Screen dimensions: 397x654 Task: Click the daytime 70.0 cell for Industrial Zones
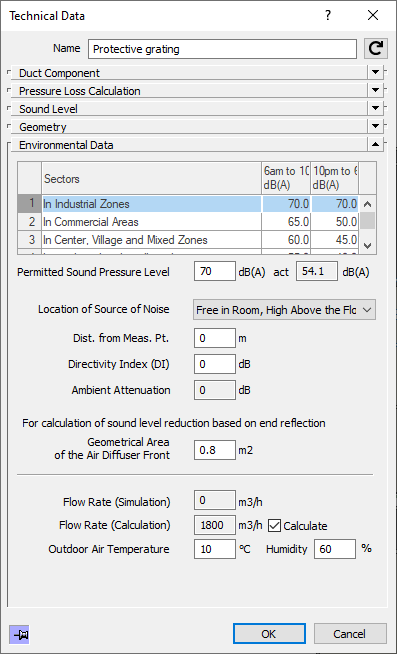coord(286,204)
